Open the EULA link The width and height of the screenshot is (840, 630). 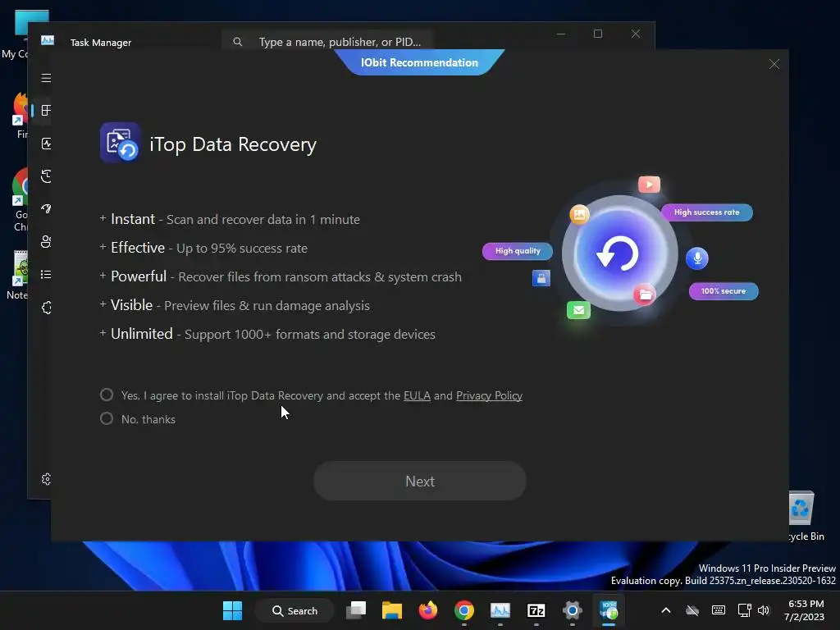417,395
